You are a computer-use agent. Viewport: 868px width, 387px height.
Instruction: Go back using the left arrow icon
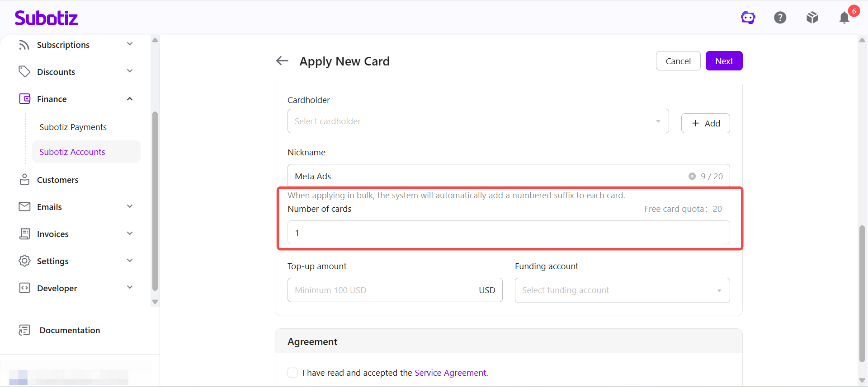[x=282, y=61]
